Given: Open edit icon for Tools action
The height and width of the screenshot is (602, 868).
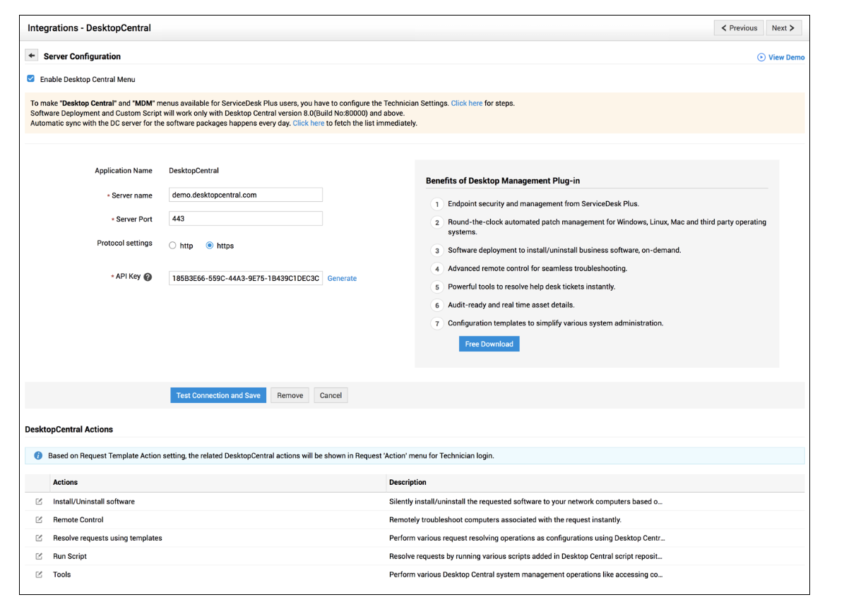Looking at the screenshot, I should pos(40,575).
